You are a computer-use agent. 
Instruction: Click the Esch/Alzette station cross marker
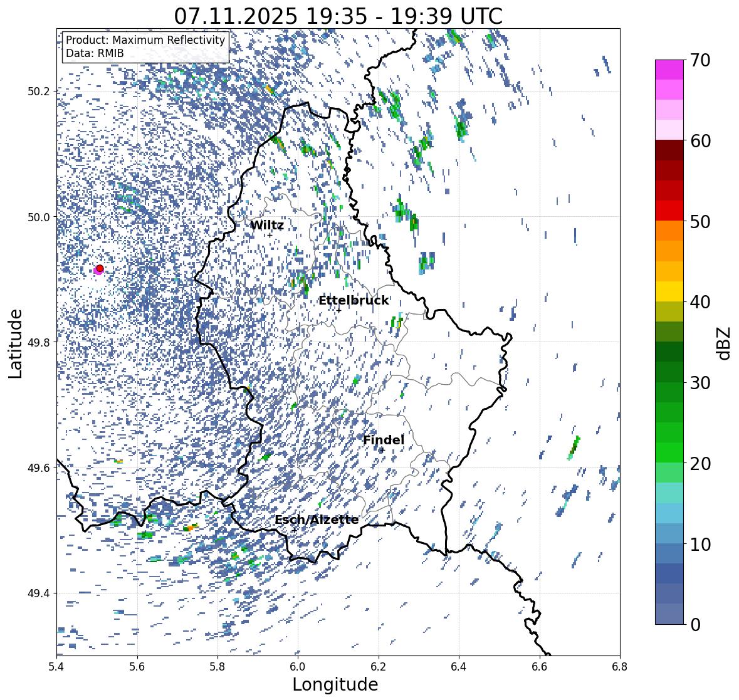click(294, 530)
